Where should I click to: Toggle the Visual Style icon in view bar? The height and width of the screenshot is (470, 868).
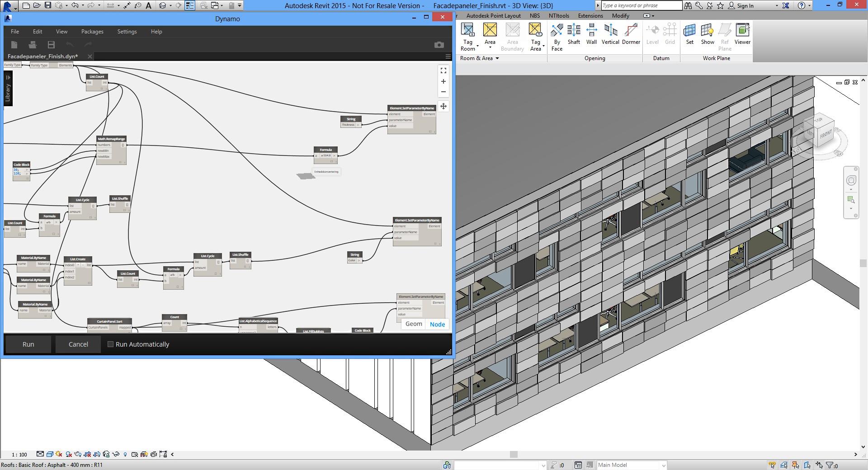pos(50,454)
